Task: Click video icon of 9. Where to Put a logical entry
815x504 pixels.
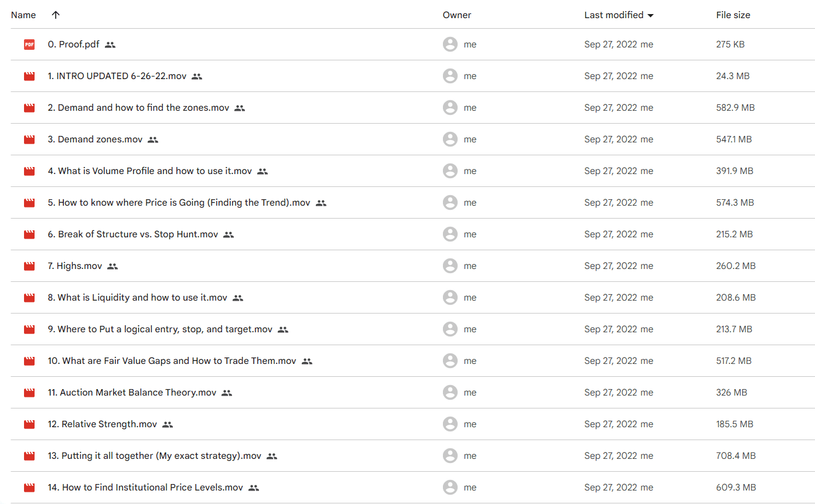Action: pyautogui.click(x=29, y=329)
